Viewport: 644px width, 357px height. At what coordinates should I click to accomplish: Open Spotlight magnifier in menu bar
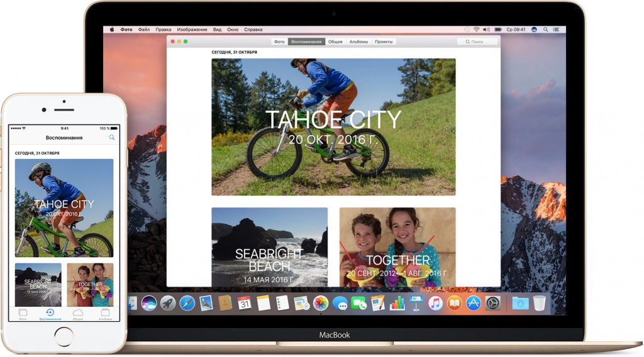[x=545, y=30]
